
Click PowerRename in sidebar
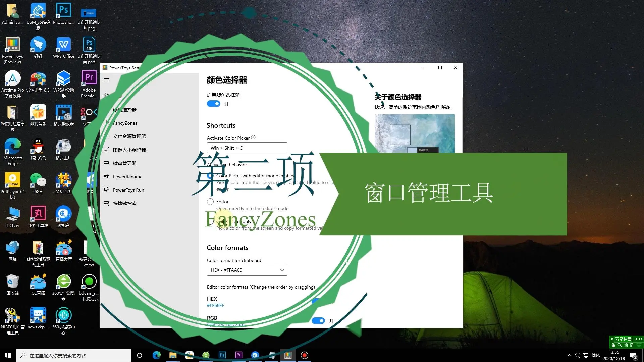pos(127,176)
